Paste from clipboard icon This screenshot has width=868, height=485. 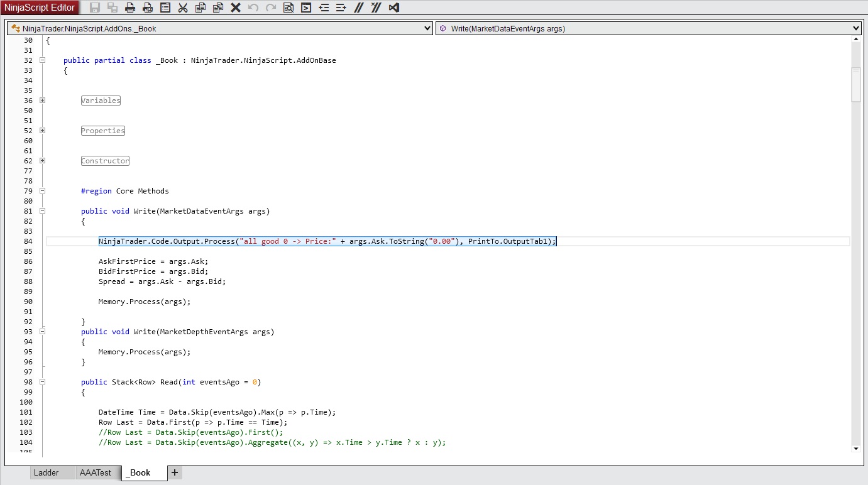coord(218,8)
